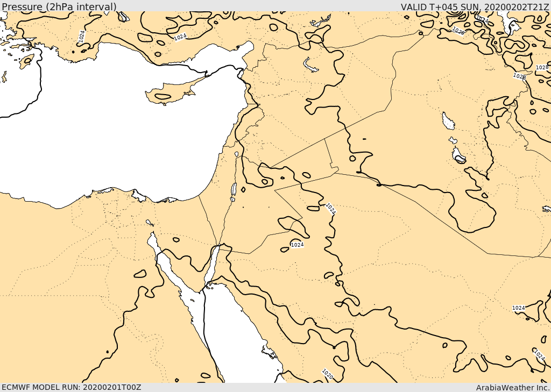Click the 'Pressure (2hPa interval)' chart title
This screenshot has height=392, width=551.
59,6
